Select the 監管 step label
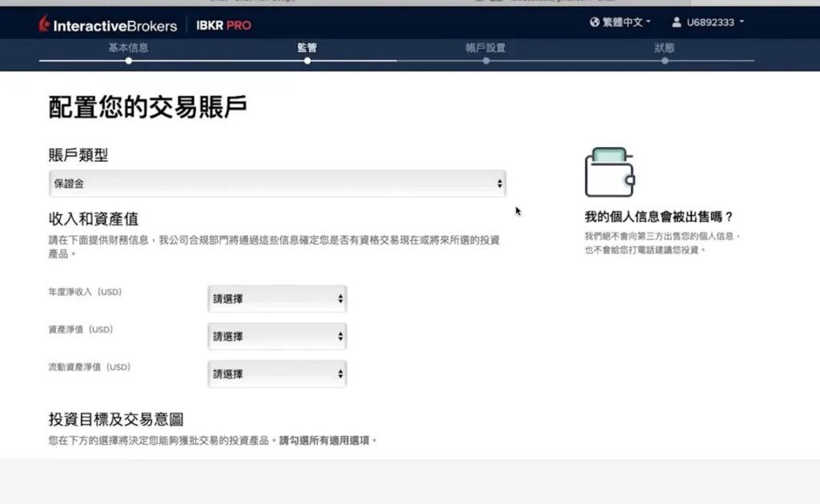This screenshot has width=820, height=504. (x=307, y=47)
